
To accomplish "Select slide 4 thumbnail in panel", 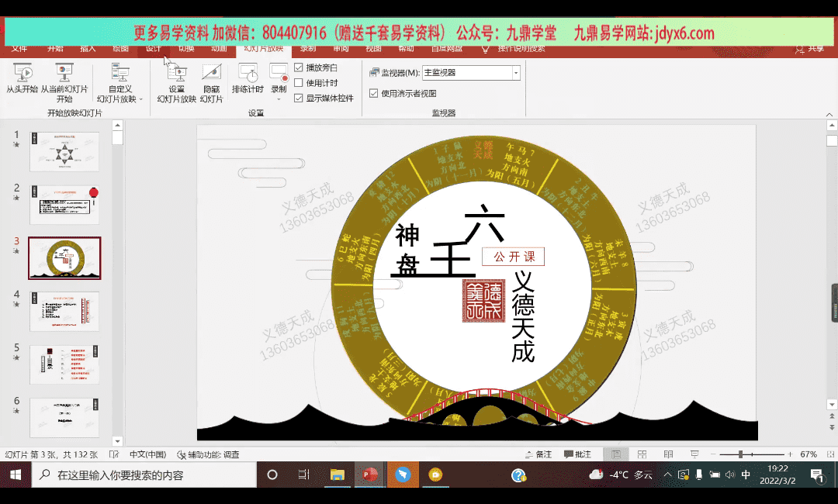I will (x=64, y=312).
